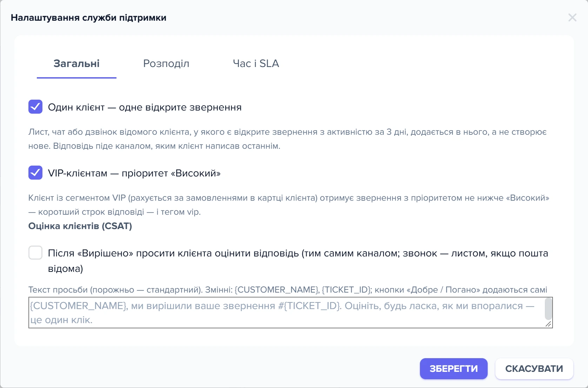Click the textarea resize handle
This screenshot has height=388, width=588.
548,324
